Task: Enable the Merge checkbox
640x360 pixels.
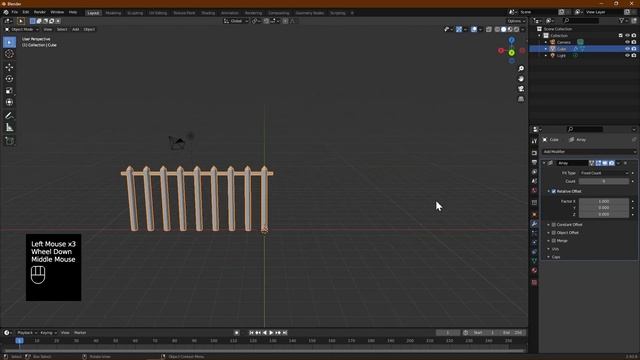Action: 554,241
